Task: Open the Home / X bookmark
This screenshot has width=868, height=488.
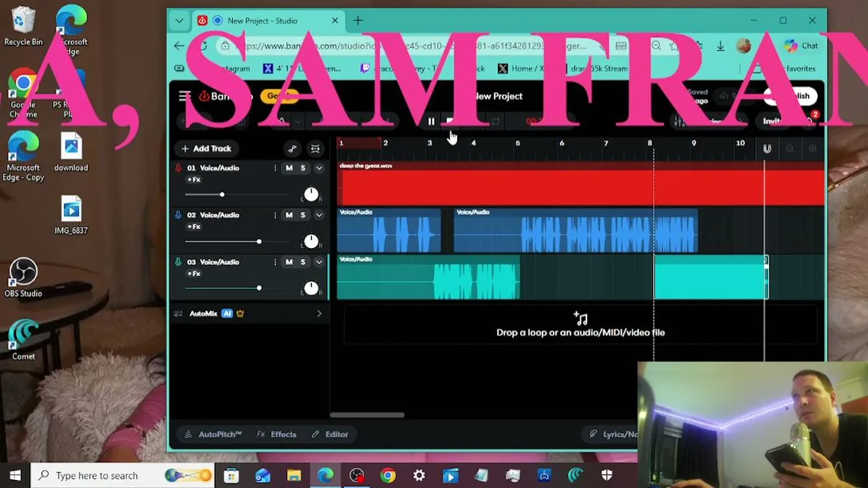Action: point(520,68)
